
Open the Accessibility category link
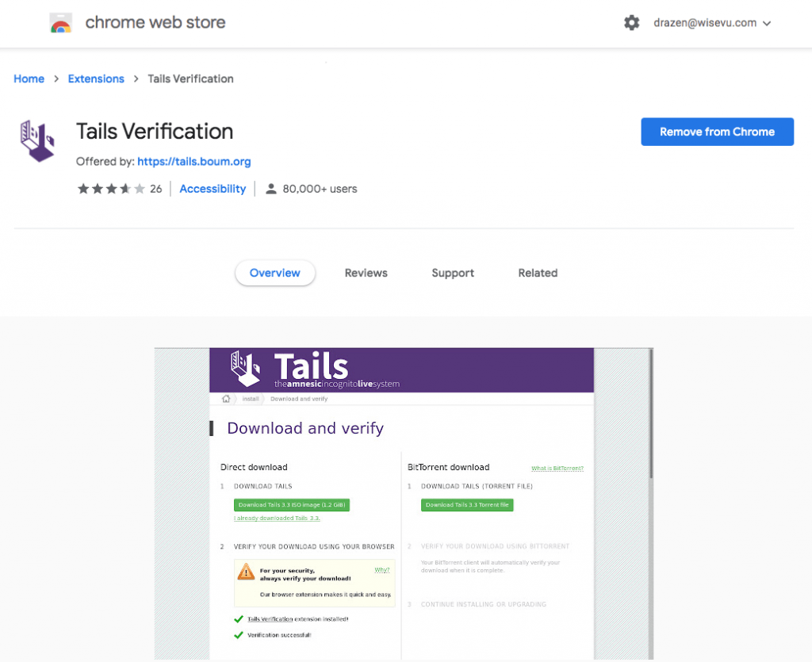point(213,189)
